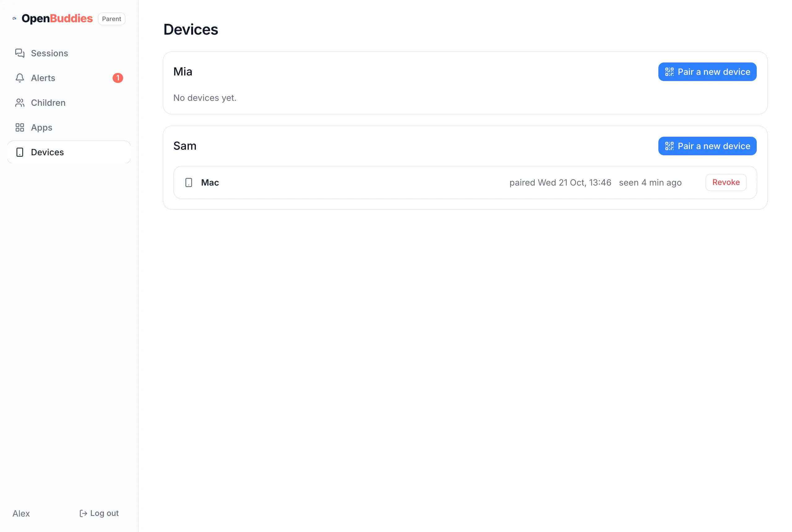792x532 pixels.
Task: Click the Mac device name
Action: click(x=210, y=183)
